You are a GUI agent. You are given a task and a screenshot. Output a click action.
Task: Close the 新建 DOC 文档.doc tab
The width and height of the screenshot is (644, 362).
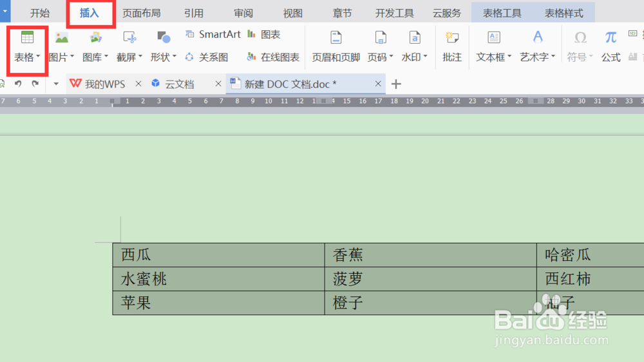point(378,84)
